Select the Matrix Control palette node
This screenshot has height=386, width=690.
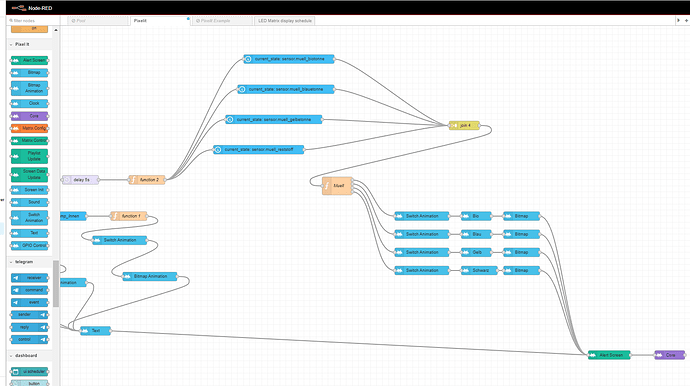pos(29,141)
